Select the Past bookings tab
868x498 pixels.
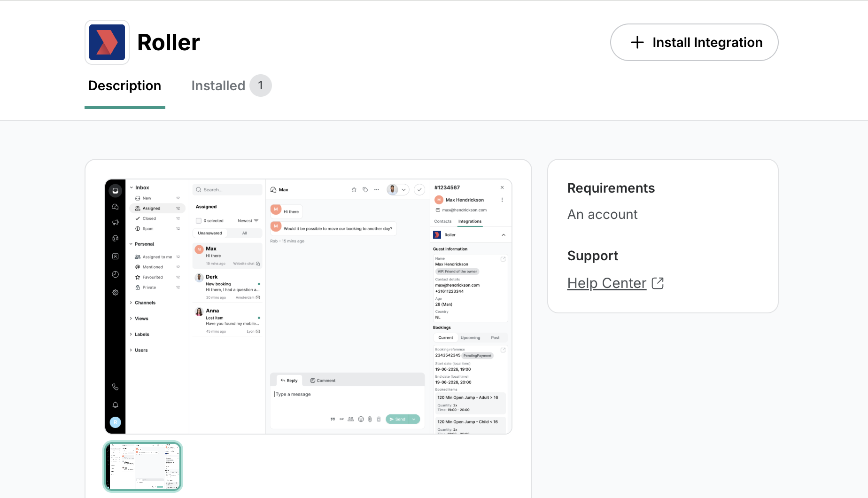coord(495,338)
